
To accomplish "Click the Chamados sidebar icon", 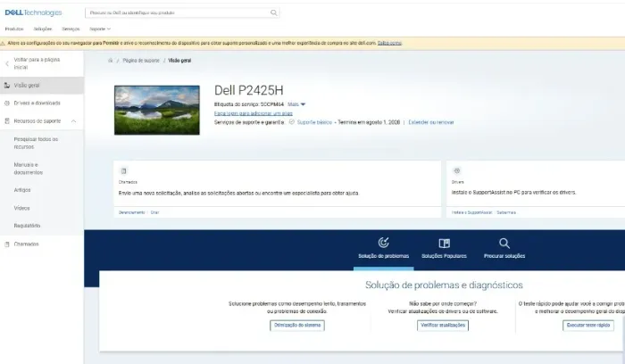I will [7, 244].
